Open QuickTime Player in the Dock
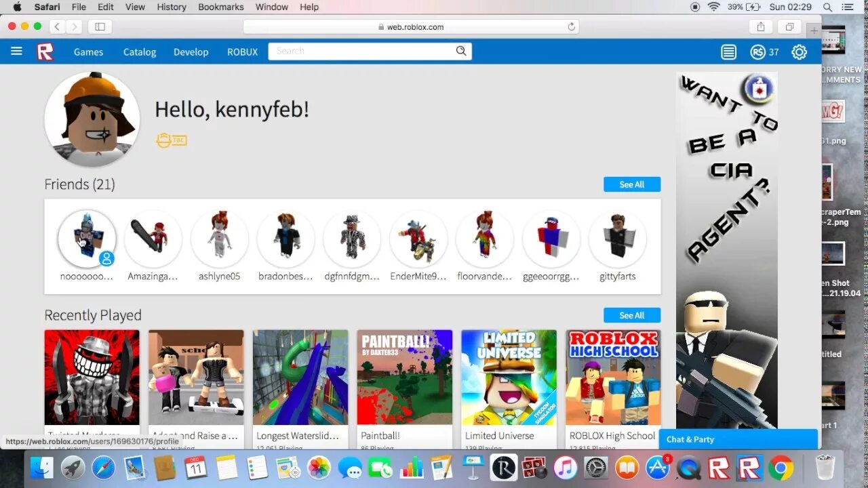The height and width of the screenshot is (488, 868). (x=688, y=468)
